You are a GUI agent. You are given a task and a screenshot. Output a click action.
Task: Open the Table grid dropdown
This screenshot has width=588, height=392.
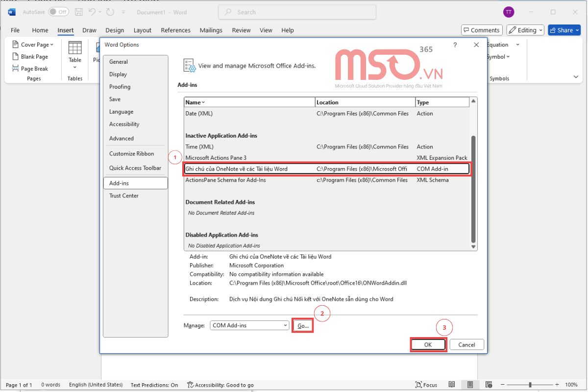[75, 54]
